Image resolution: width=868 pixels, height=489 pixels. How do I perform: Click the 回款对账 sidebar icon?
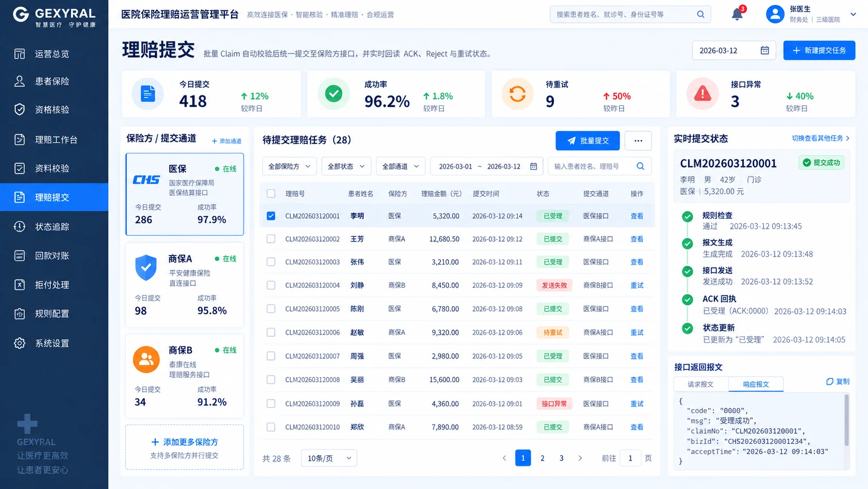tap(20, 256)
